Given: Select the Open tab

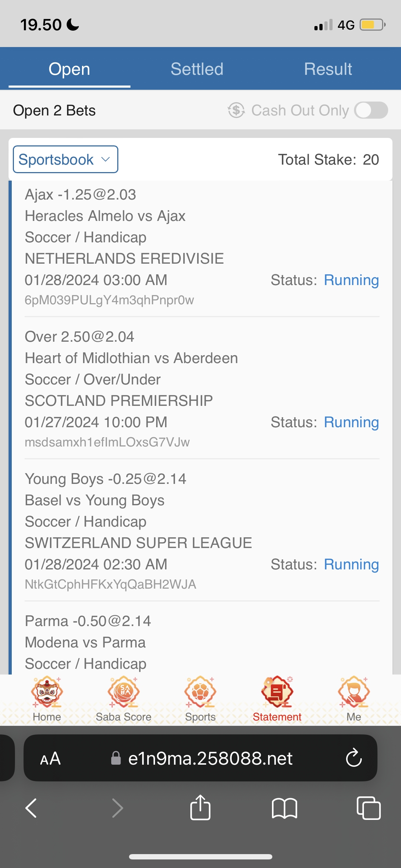Looking at the screenshot, I should (x=70, y=69).
